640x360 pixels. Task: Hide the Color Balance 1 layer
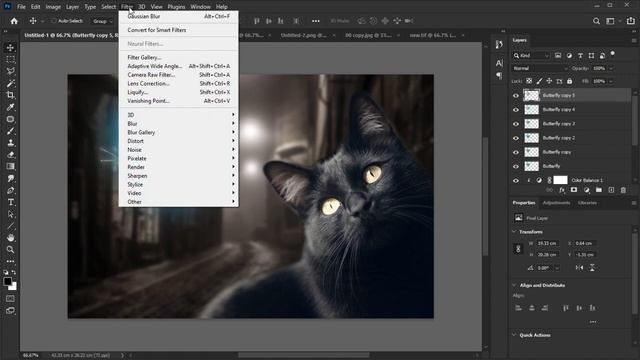point(516,180)
